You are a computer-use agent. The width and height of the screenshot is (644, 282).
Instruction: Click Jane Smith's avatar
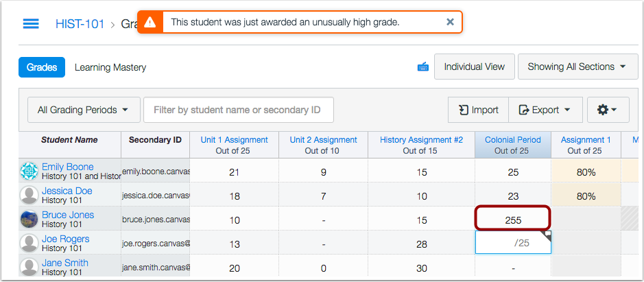[x=29, y=267]
